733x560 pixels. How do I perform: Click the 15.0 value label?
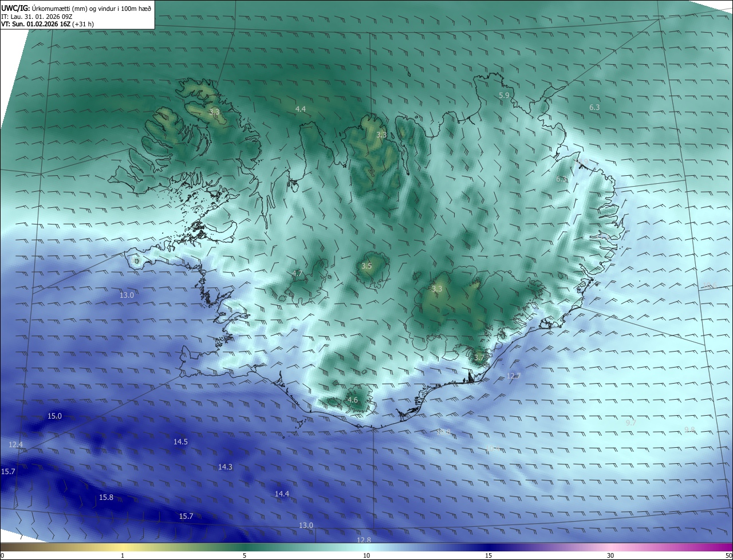(54, 416)
